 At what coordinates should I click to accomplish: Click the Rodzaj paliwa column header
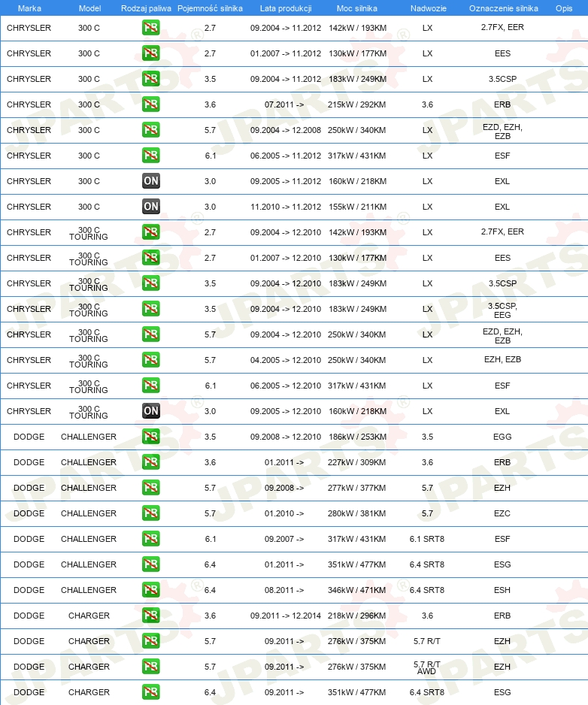[146, 8]
